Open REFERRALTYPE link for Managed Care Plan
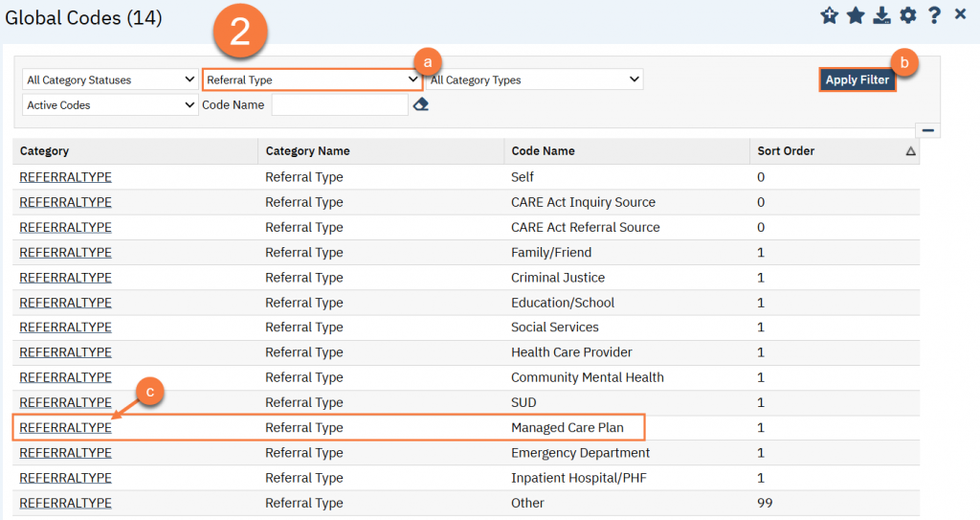This screenshot has height=520, width=980. 65,427
